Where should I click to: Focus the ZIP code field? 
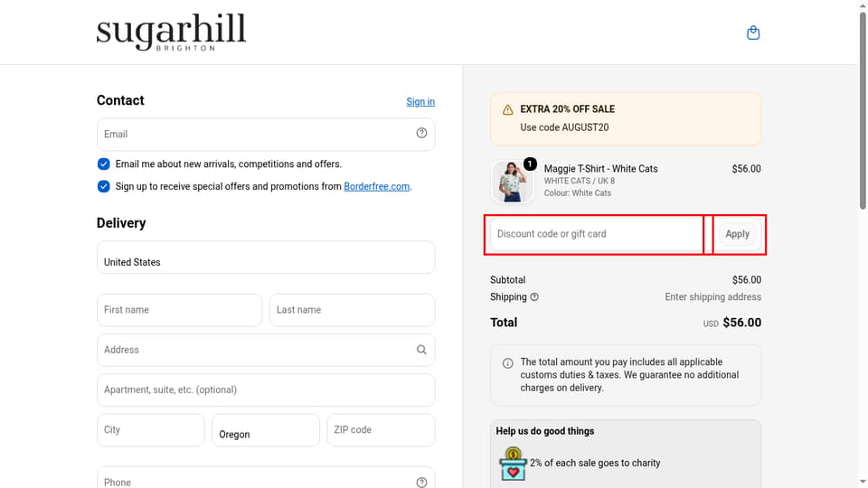pos(381,430)
